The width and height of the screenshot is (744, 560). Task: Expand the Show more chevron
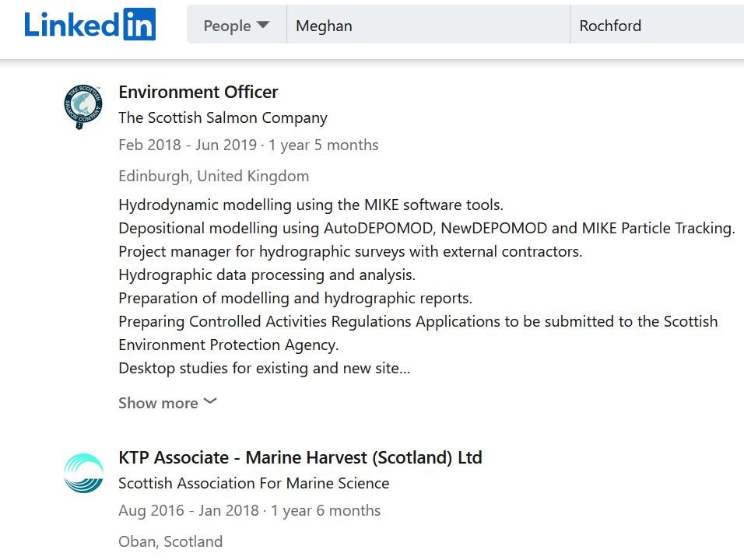[209, 401]
